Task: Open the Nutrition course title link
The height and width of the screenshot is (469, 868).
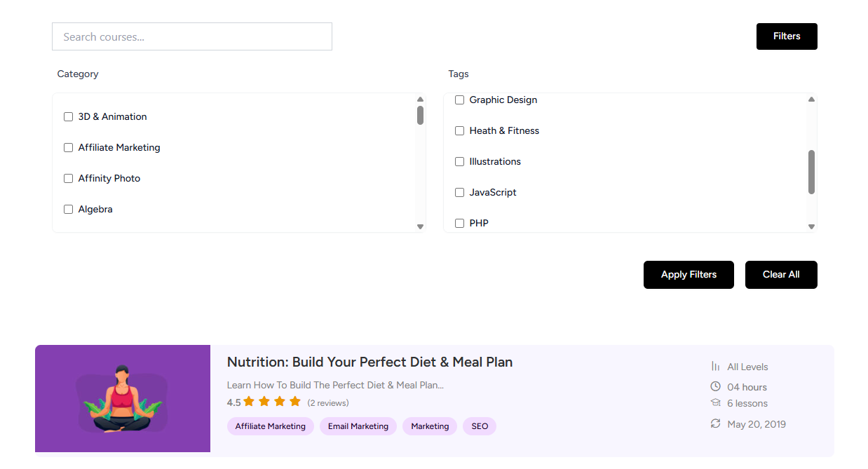Action: 369,362
